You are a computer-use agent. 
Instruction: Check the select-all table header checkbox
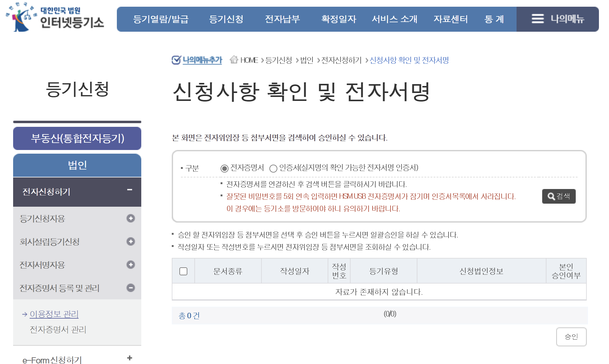point(183,271)
